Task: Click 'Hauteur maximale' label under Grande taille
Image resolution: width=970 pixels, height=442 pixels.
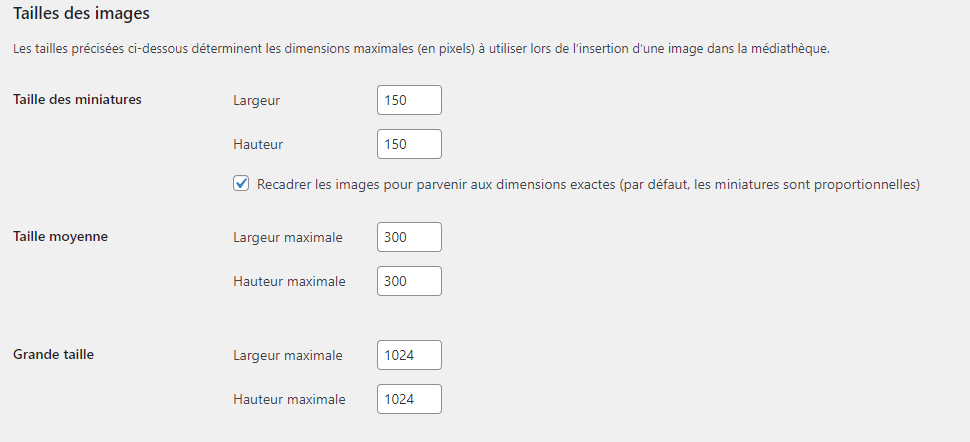Action: [x=289, y=399]
